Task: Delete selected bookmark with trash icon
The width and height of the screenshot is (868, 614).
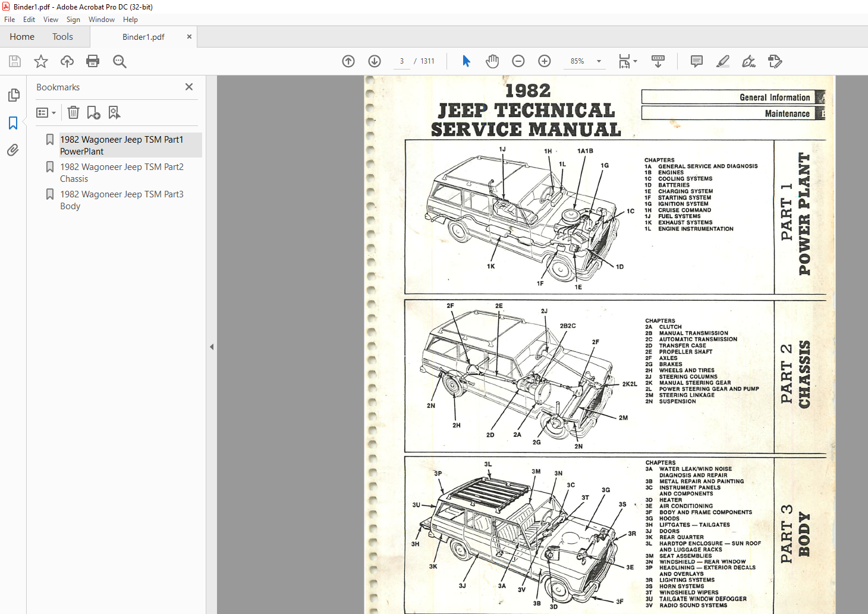Action: (x=73, y=112)
